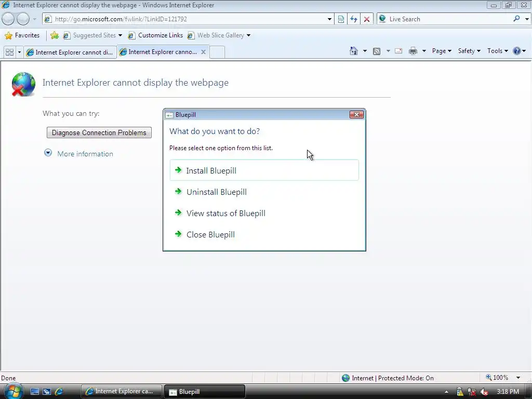Show hidden tray icons arrow
Image resolution: width=532 pixels, height=399 pixels.
coord(446,392)
